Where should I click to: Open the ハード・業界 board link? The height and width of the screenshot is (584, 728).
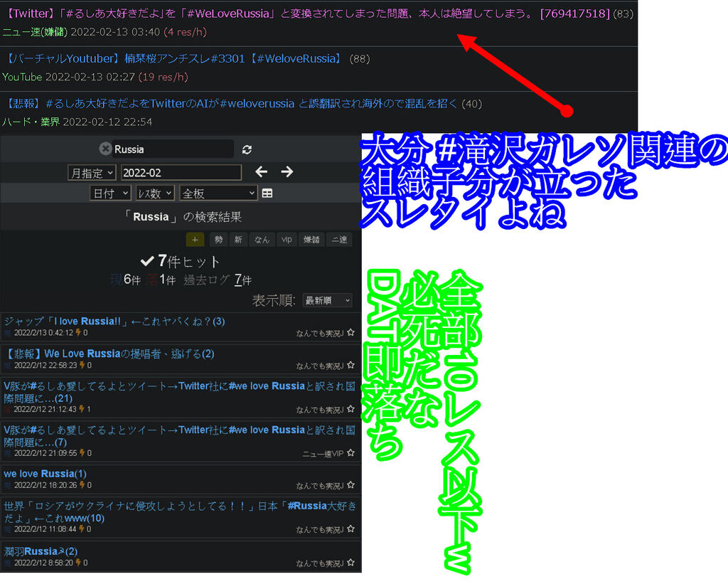[x=31, y=122]
